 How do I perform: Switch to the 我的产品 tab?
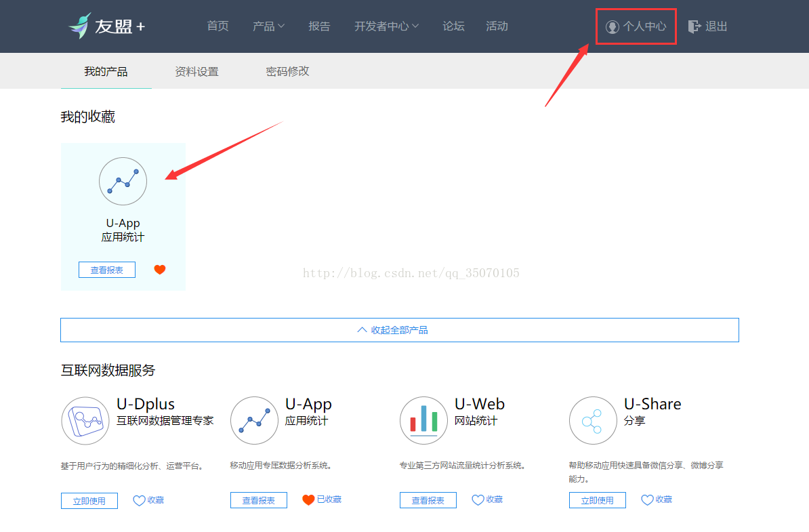coord(106,71)
